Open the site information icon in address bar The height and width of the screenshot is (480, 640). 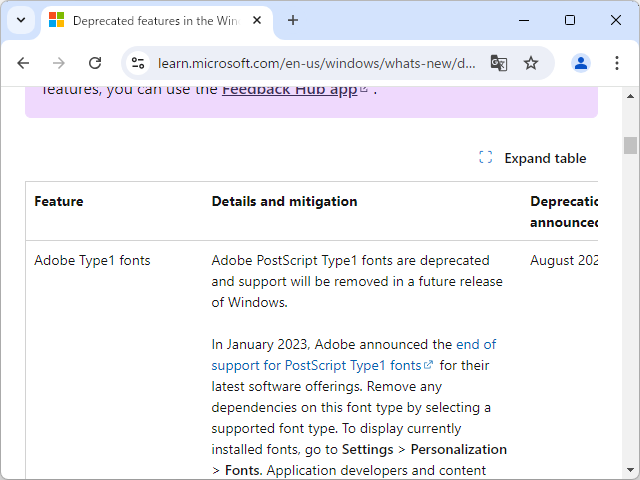(x=139, y=63)
